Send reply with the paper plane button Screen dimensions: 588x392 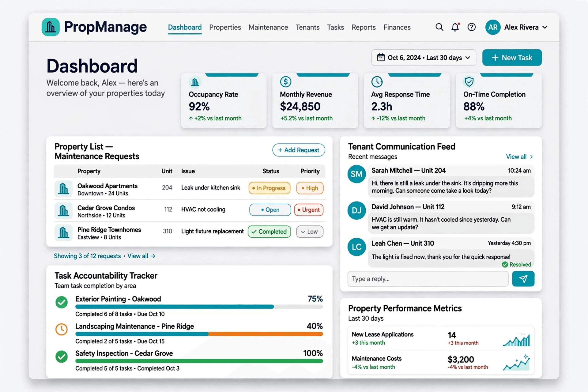[523, 279]
